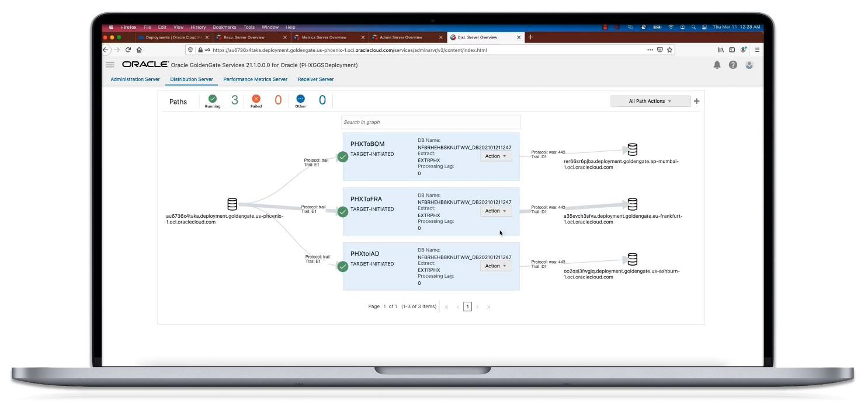The image size is (868, 408).
Task: Open the Firefox application menu
Action: 757,50
